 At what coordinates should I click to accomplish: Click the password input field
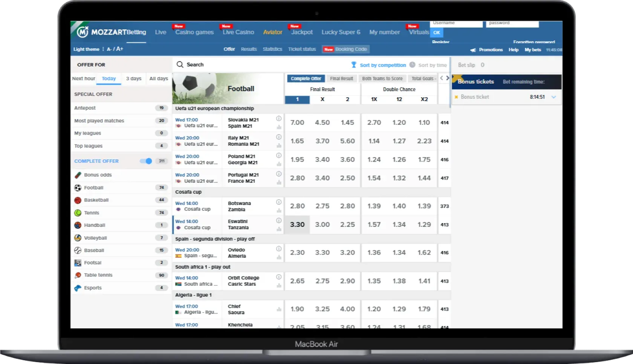(x=512, y=24)
